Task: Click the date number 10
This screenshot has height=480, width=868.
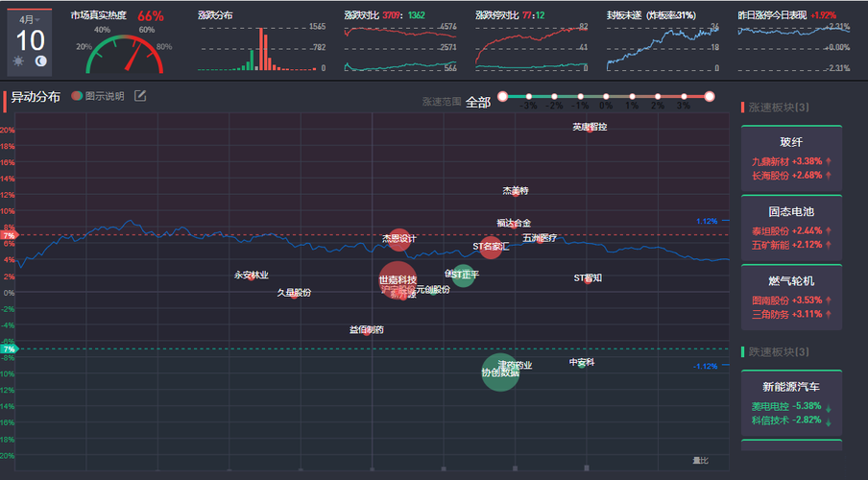Action: tap(30, 40)
